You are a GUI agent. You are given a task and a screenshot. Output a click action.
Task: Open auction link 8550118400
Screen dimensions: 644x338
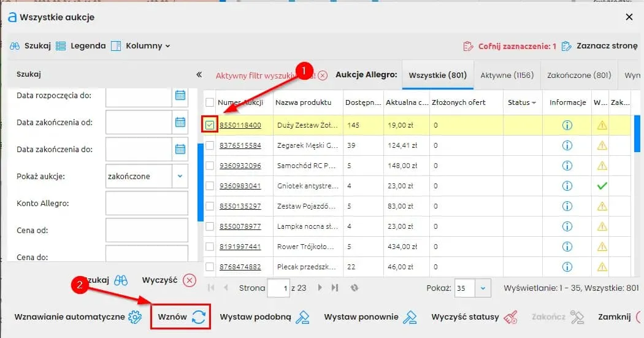point(240,125)
